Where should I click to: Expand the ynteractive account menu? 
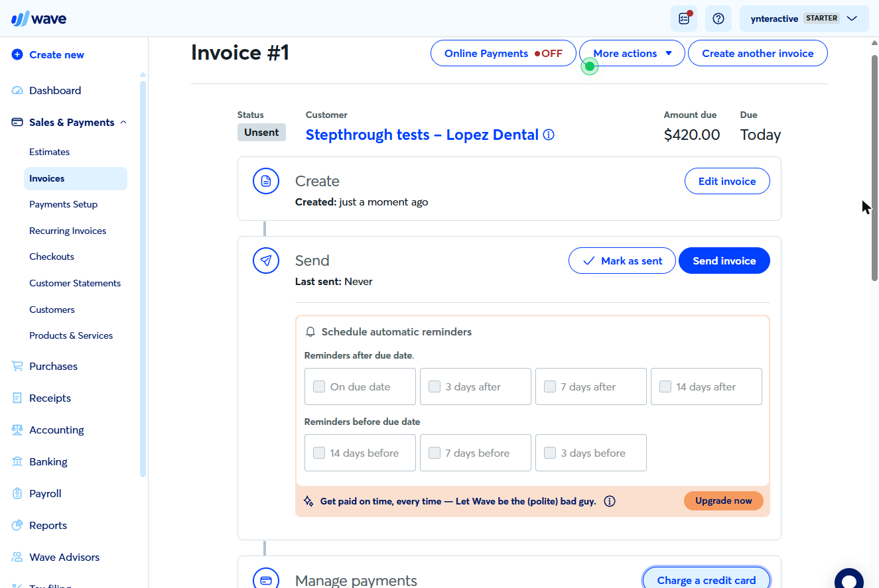(x=804, y=19)
